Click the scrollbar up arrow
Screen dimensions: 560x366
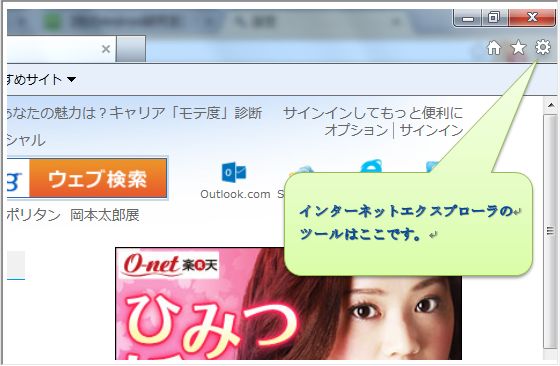coord(551,105)
